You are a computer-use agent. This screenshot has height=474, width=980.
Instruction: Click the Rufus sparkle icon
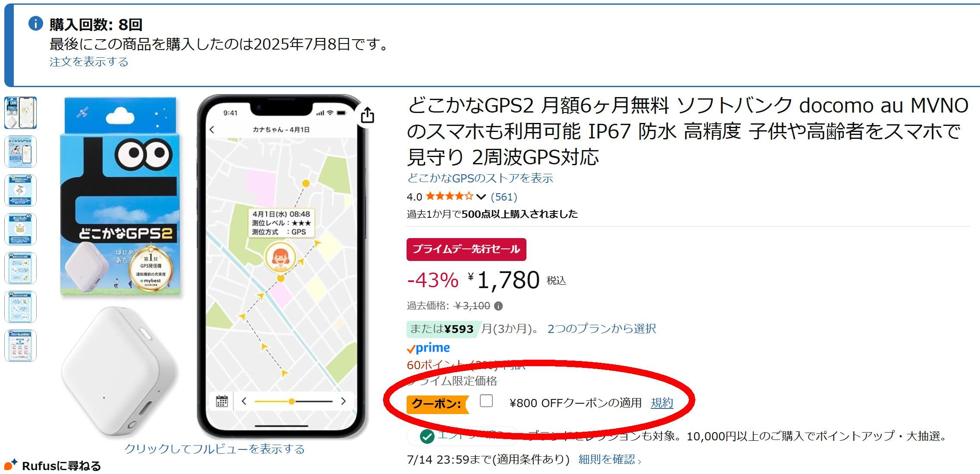point(11,465)
